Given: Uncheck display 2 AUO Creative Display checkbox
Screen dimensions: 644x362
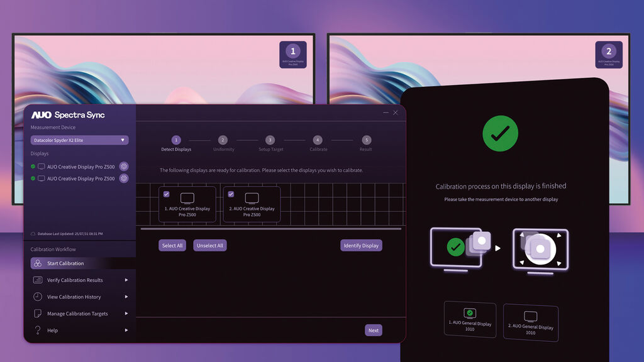Looking at the screenshot, I should click(x=231, y=194).
